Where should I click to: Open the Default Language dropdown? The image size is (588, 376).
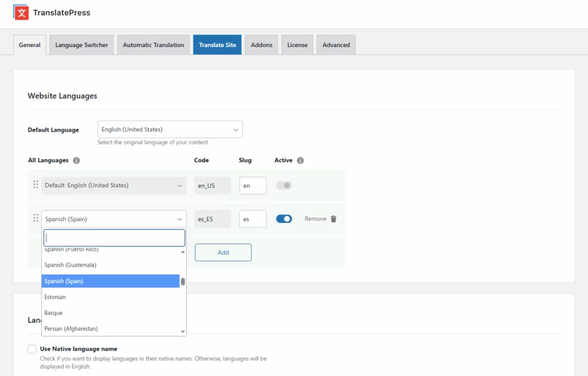click(x=170, y=129)
